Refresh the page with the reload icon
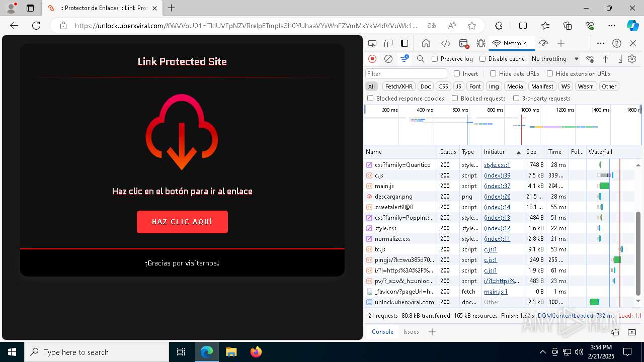Screen dimensions: 644x362 [36, 26]
